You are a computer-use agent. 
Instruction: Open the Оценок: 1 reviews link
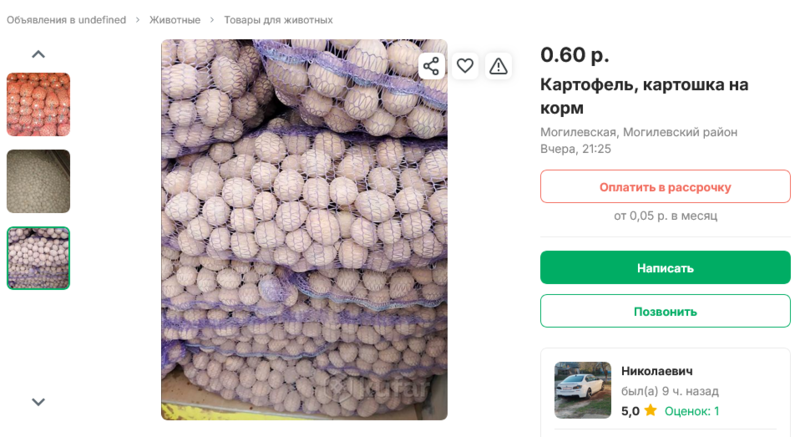click(x=692, y=411)
